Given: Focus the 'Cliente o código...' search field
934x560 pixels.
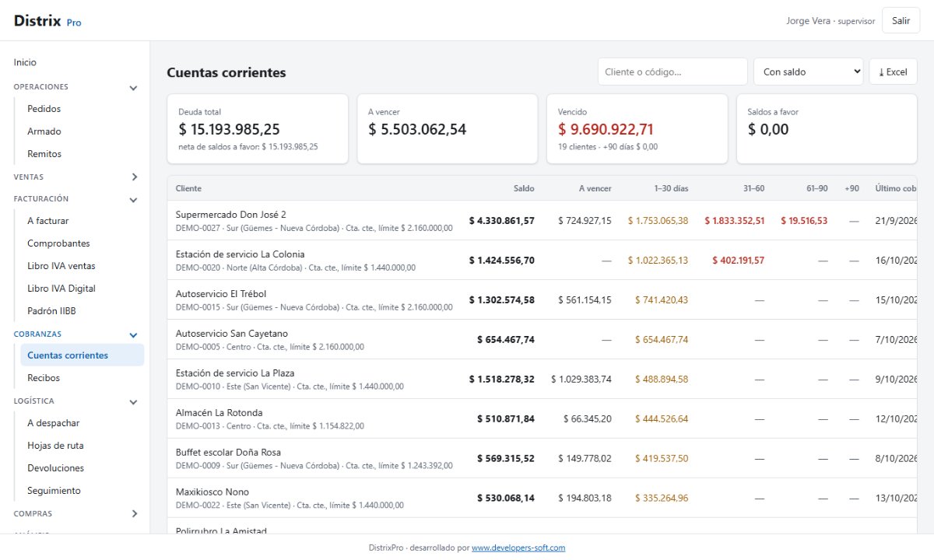Looking at the screenshot, I should [672, 72].
